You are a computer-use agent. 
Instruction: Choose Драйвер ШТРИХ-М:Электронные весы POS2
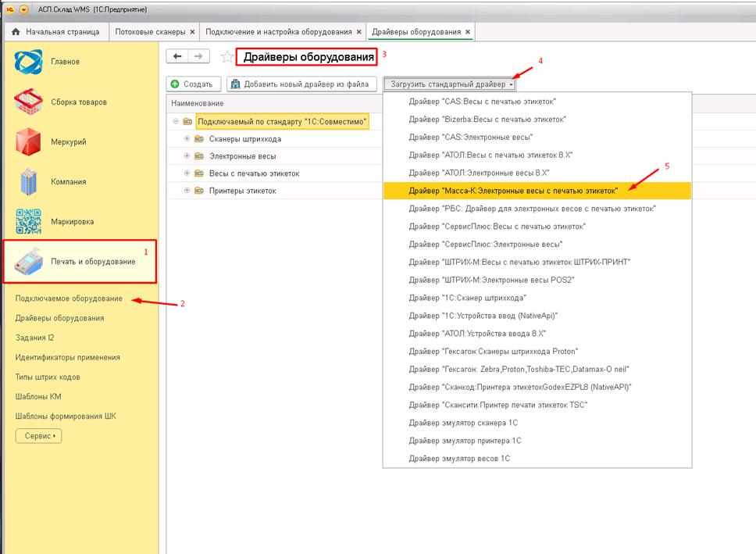pos(537,281)
